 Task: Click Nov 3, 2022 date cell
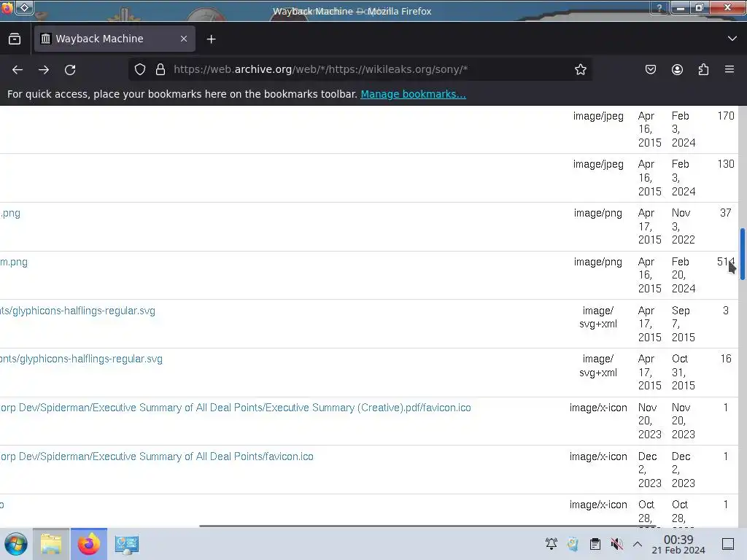point(683,226)
